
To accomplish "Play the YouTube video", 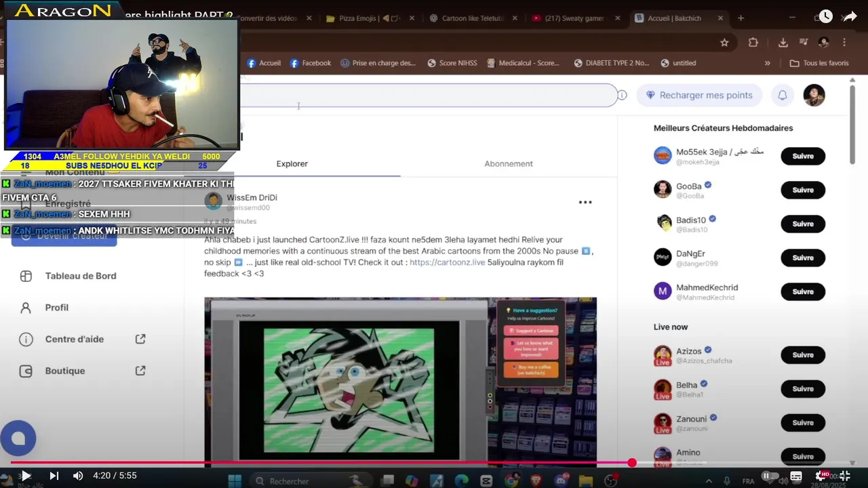I will pyautogui.click(x=25, y=476).
